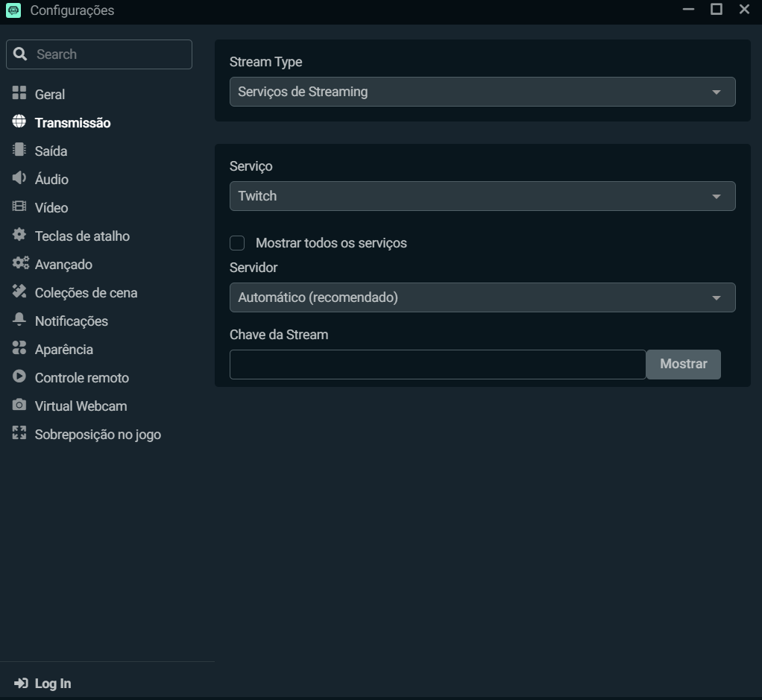Click the Streamlabs app logo in title bar
The height and width of the screenshot is (700, 762).
pos(13,10)
